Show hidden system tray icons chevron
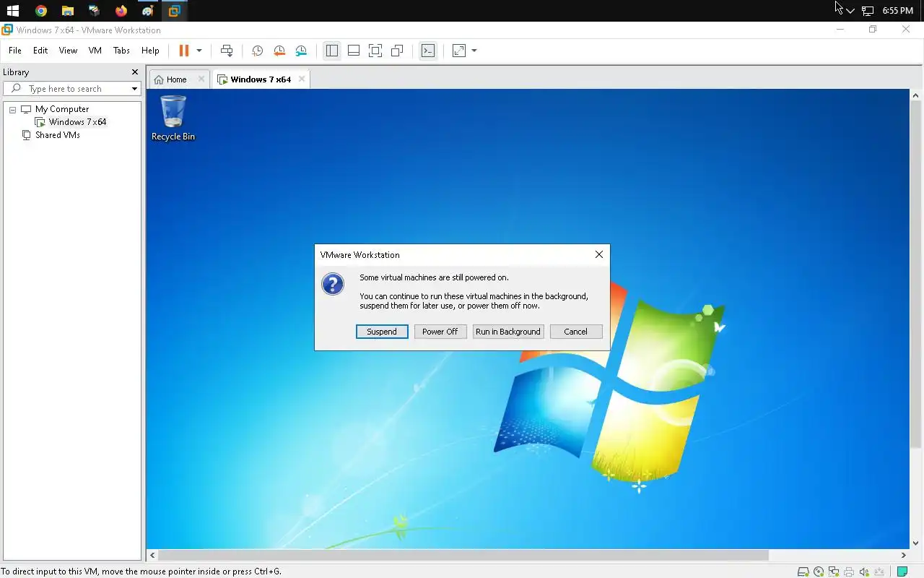 pos(850,11)
